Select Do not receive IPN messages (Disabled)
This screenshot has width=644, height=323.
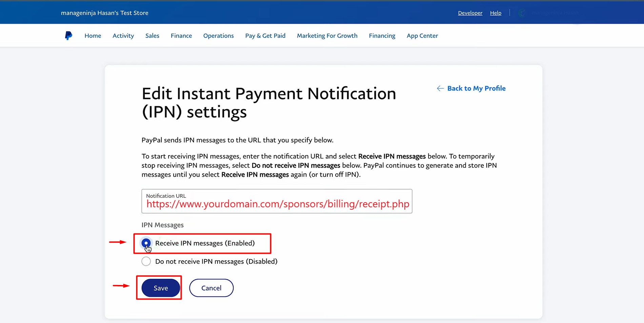[146, 261]
